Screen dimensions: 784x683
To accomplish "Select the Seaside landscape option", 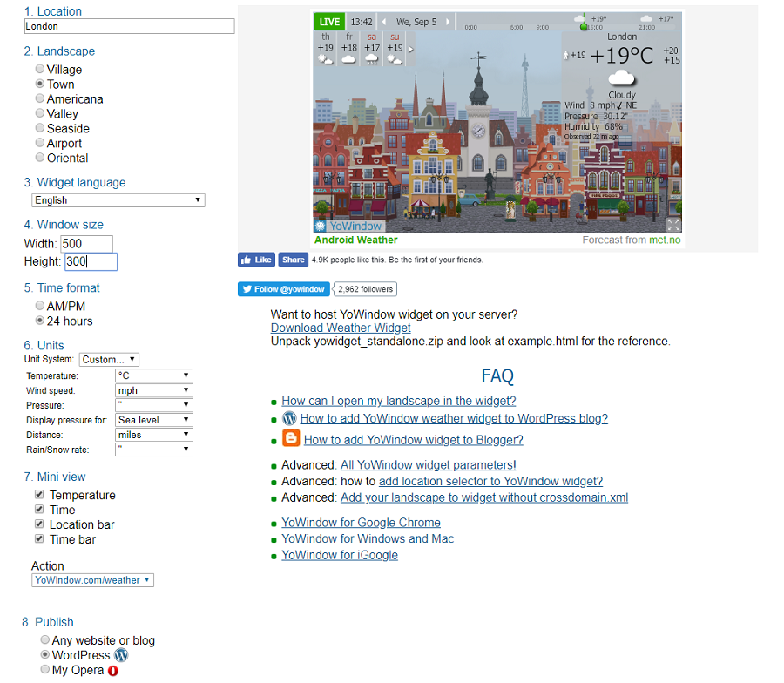I will 40,128.
